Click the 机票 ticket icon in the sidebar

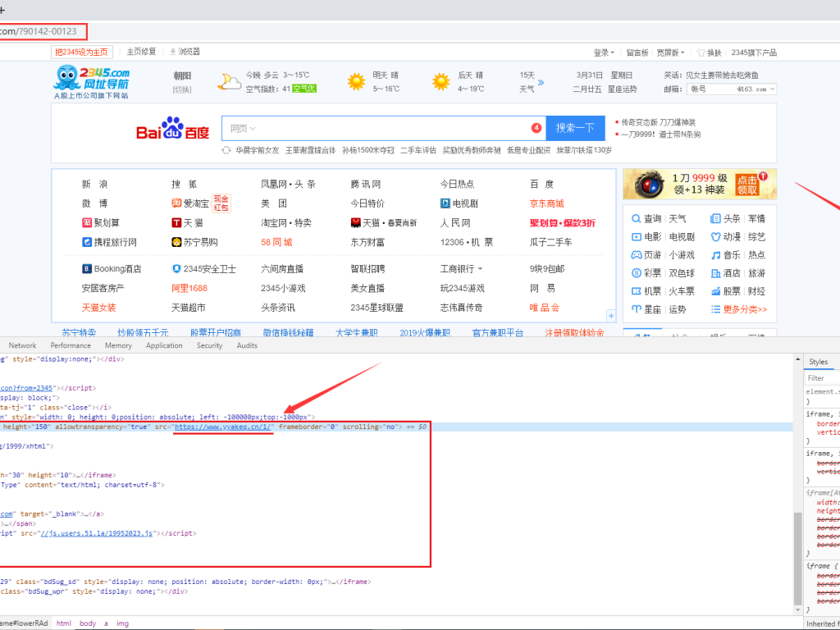point(636,291)
